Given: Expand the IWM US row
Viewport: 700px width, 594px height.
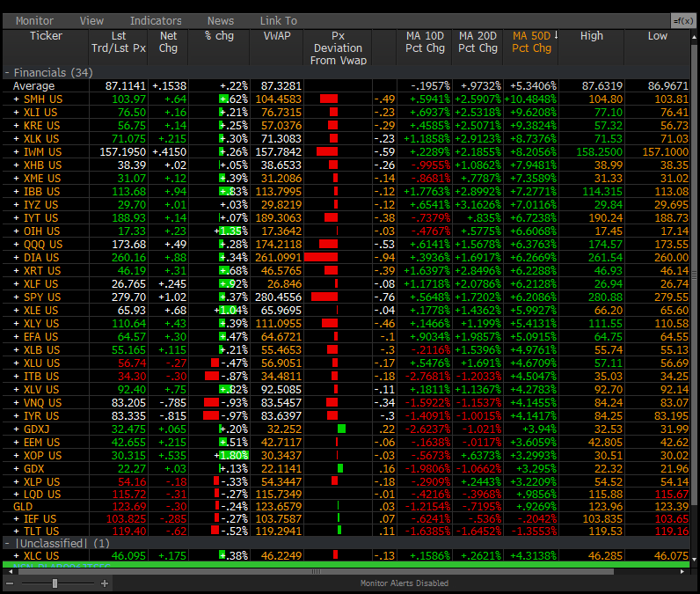Looking at the screenshot, I should (x=16, y=152).
